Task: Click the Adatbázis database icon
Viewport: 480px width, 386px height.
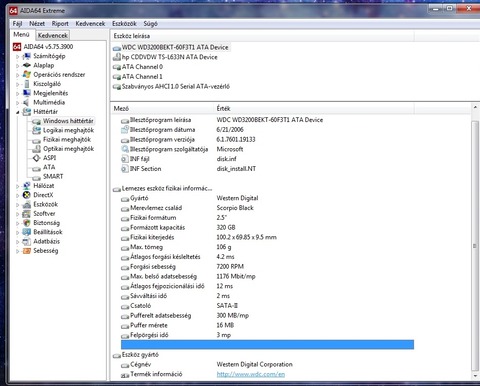Action: tap(27, 241)
